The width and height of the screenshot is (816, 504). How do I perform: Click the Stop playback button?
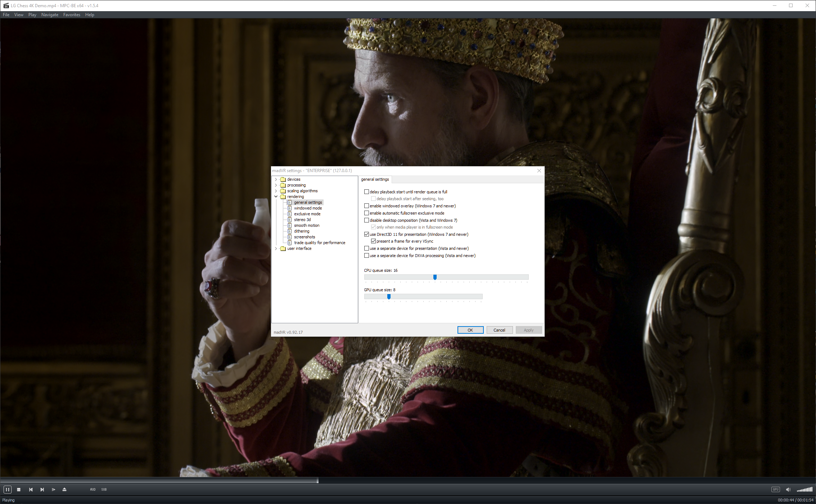coord(19,490)
